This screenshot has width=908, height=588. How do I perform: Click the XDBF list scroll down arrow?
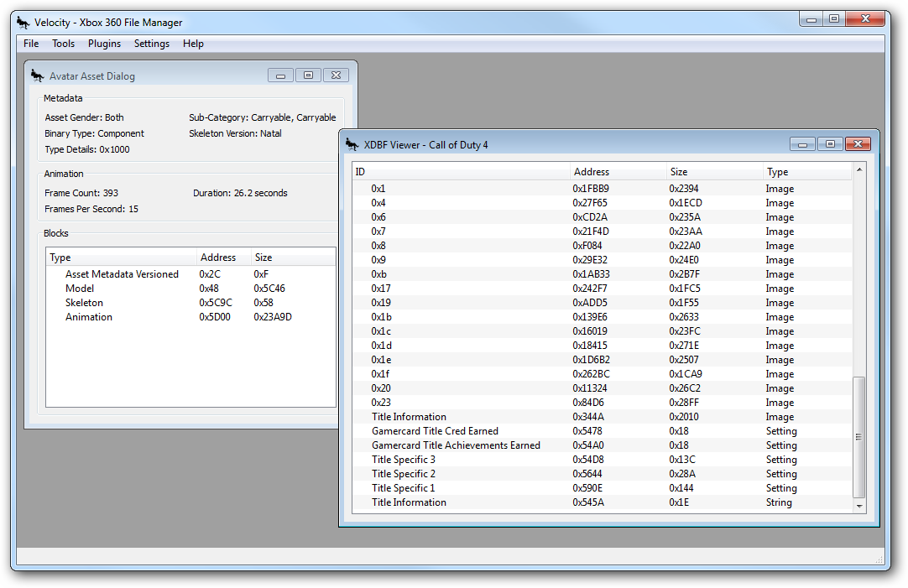coord(859,506)
